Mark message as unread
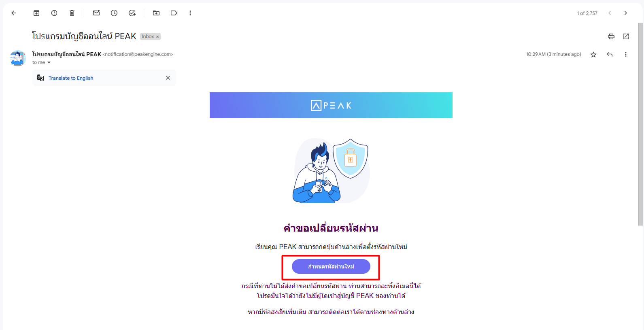The height and width of the screenshot is (330, 644). tap(96, 13)
